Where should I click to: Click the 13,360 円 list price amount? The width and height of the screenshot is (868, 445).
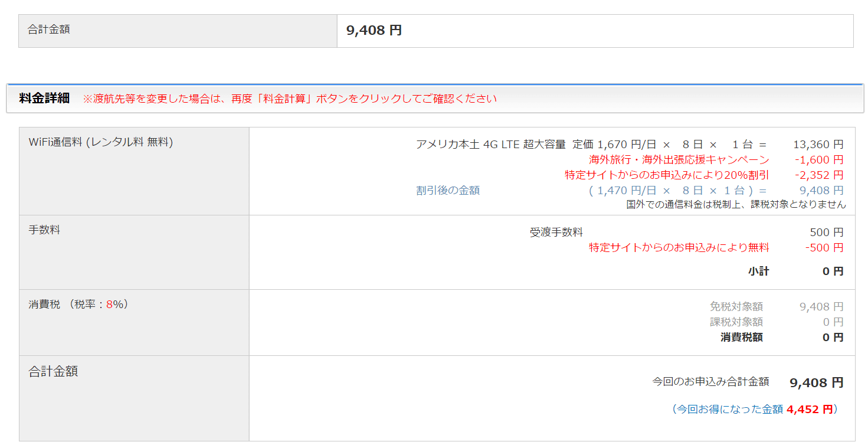tap(818, 145)
